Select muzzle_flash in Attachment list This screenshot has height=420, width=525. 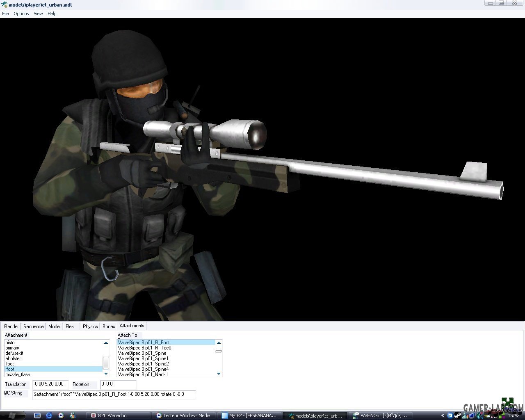(18, 374)
